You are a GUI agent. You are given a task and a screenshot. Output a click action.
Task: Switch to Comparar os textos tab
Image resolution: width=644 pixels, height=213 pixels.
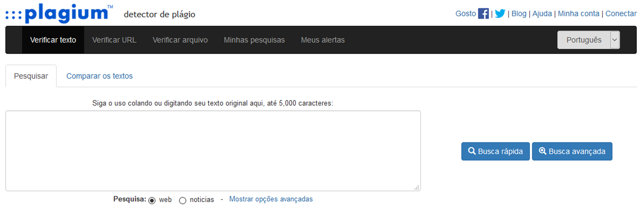point(99,76)
